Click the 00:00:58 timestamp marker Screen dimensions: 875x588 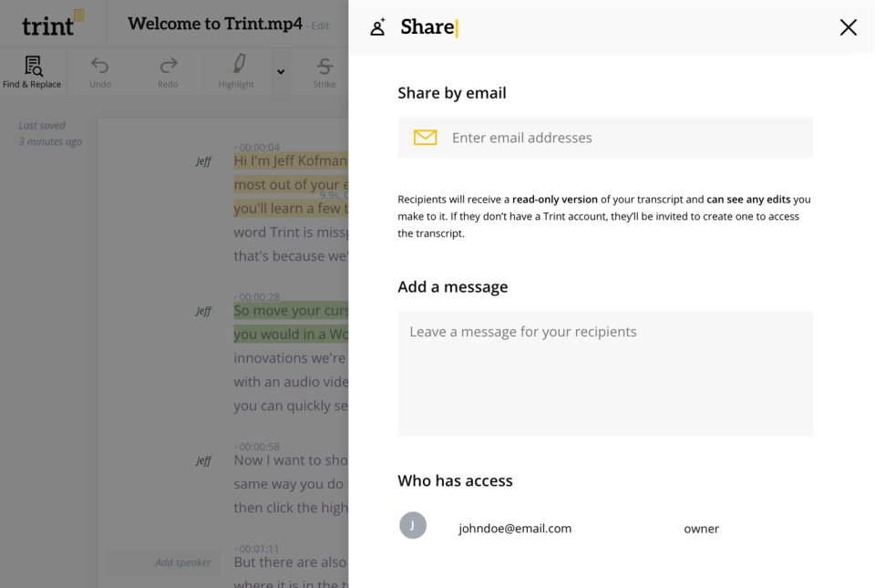pyautogui.click(x=257, y=447)
